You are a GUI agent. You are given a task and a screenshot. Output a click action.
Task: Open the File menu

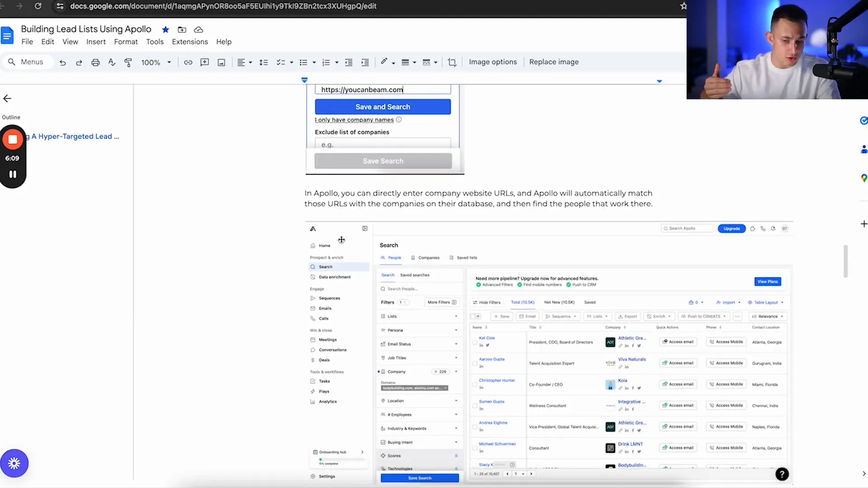[27, 42]
